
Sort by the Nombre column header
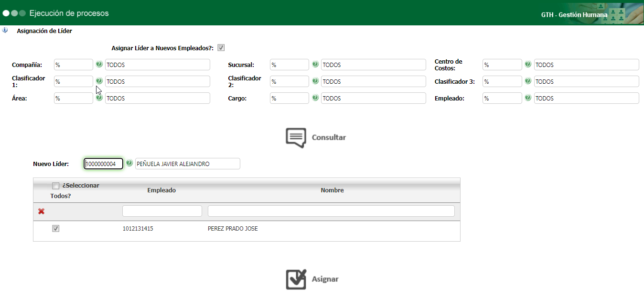click(x=332, y=190)
